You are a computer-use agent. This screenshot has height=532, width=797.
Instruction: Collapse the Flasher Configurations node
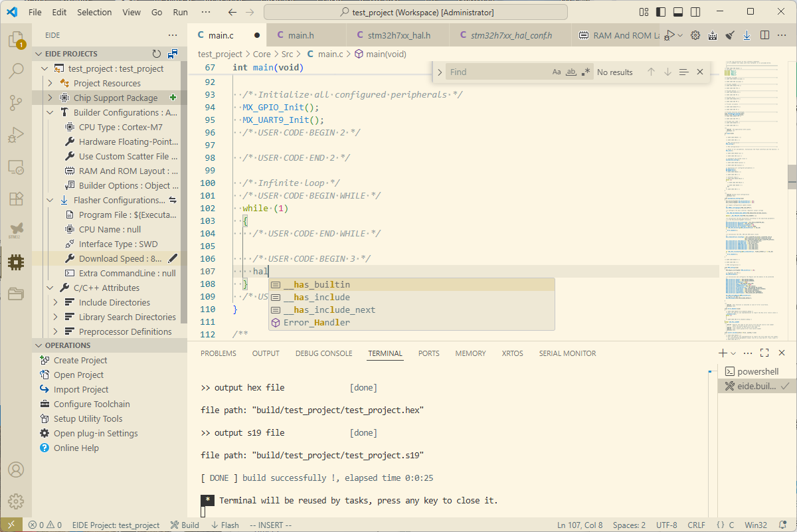50,200
